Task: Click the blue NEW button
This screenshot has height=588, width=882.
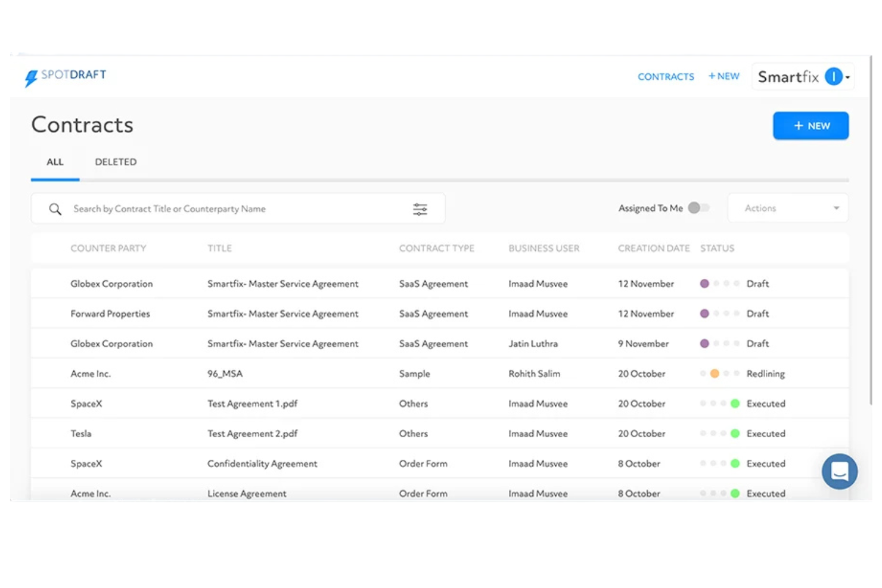Action: (x=810, y=126)
